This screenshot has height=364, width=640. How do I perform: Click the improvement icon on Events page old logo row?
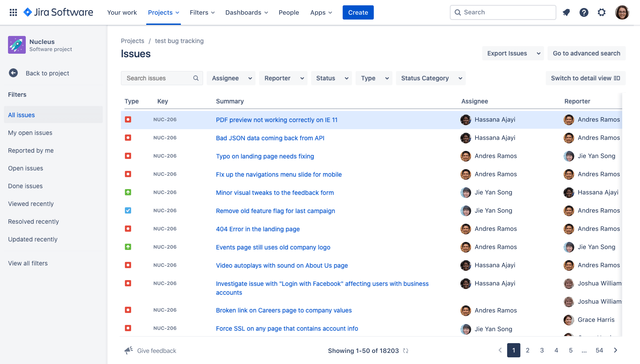point(128,247)
